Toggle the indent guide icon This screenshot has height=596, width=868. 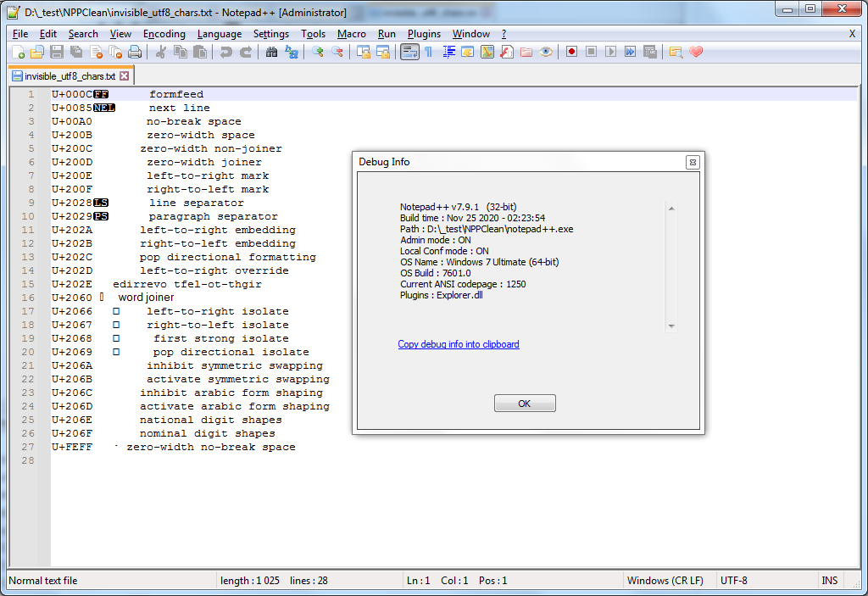[x=449, y=52]
